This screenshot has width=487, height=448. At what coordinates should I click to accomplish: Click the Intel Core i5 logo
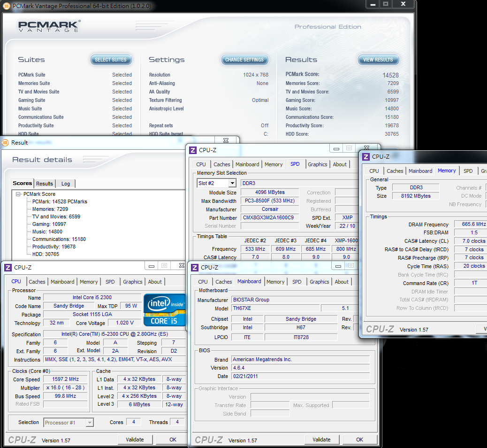tap(165, 310)
